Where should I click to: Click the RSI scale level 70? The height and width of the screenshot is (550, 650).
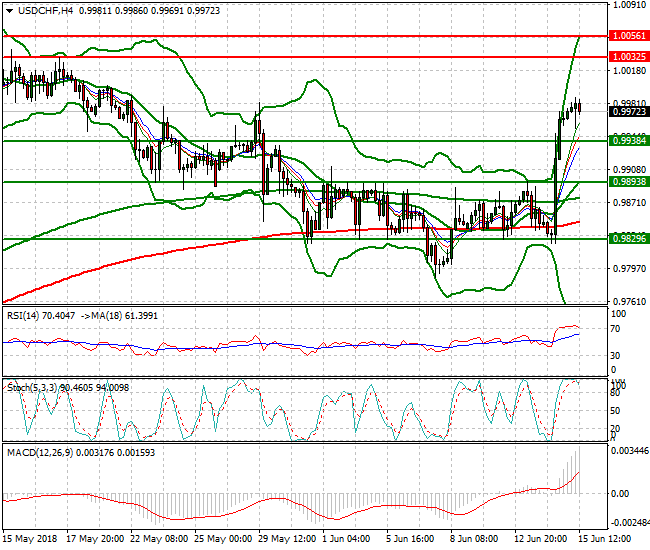pos(616,329)
